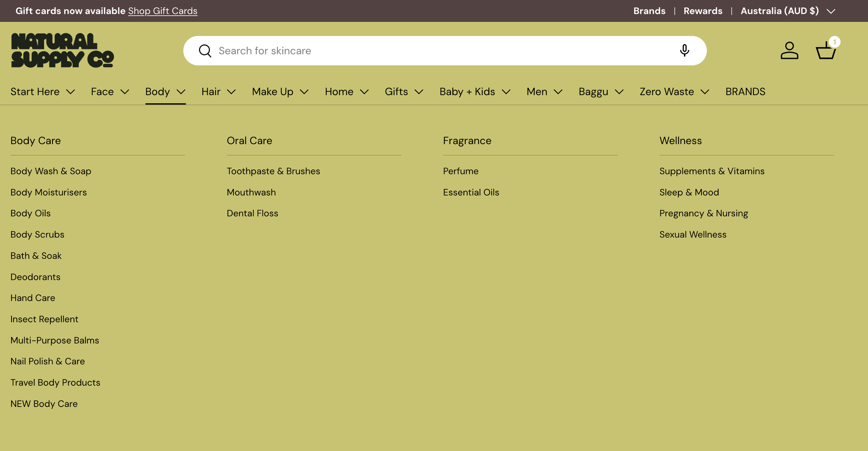This screenshot has width=868, height=451.
Task: Open Nail Polish & Care
Action: [48, 361]
